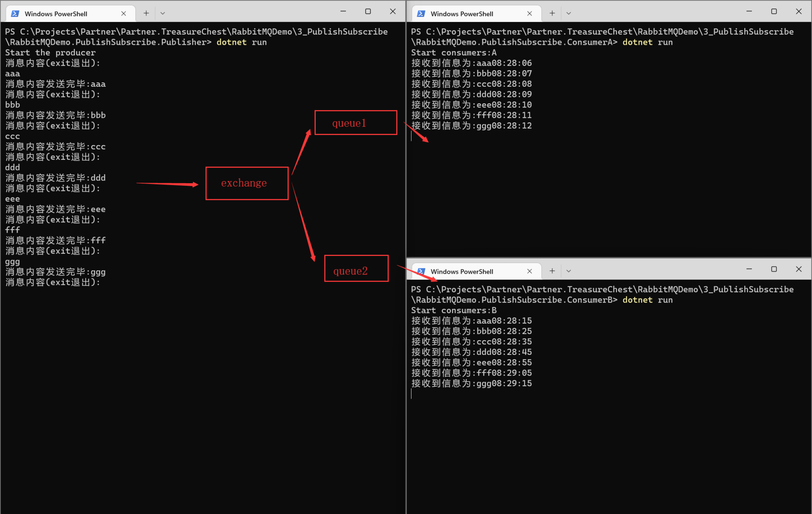The width and height of the screenshot is (812, 514).
Task: Click the red exchange annotation box
Action: pyautogui.click(x=247, y=183)
